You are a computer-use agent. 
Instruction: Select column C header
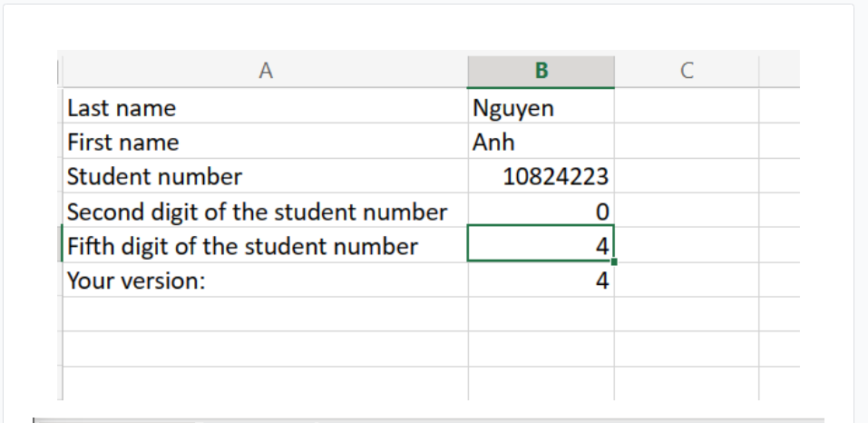pyautogui.click(x=687, y=71)
